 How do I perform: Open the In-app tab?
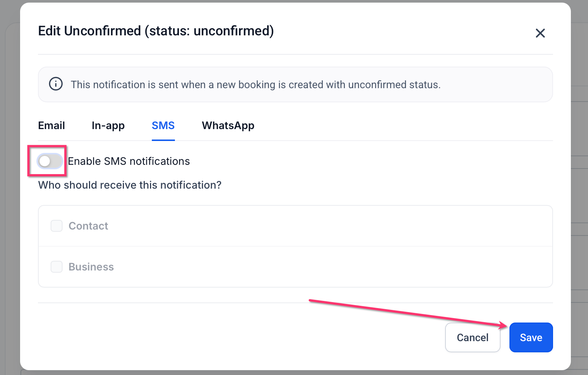click(108, 126)
